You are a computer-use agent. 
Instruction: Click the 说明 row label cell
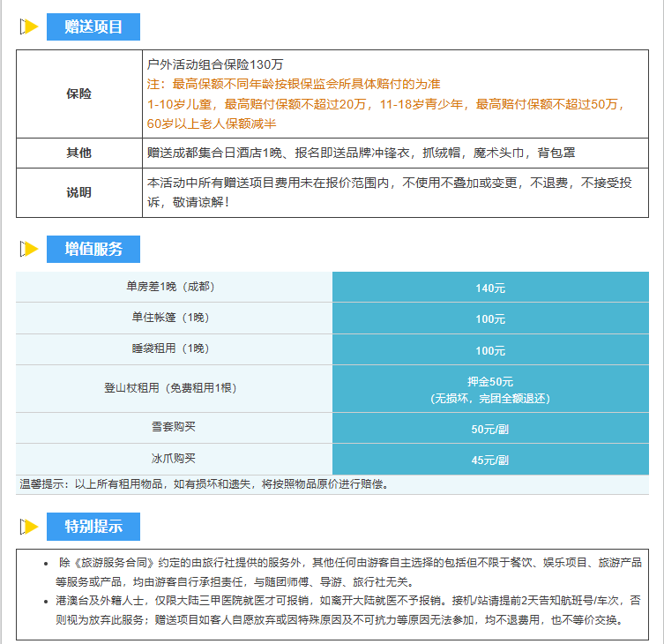[x=79, y=192]
